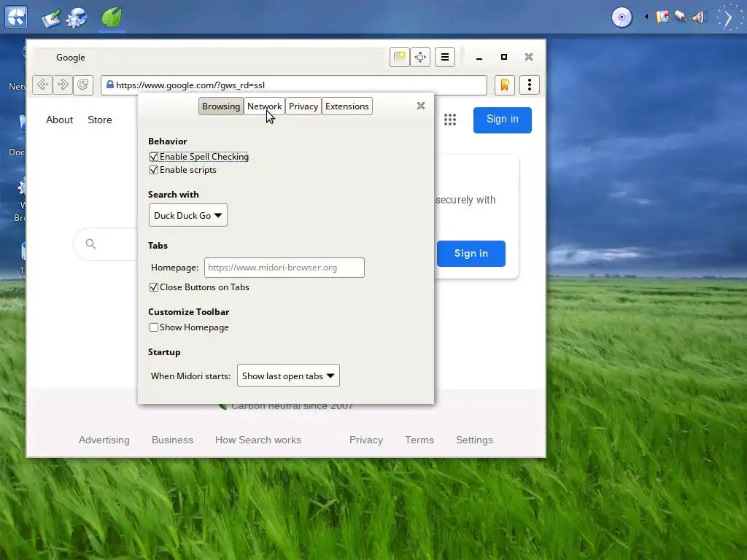
Task: Select the Midori leaf icon in the taskbar
Action: tap(112, 17)
